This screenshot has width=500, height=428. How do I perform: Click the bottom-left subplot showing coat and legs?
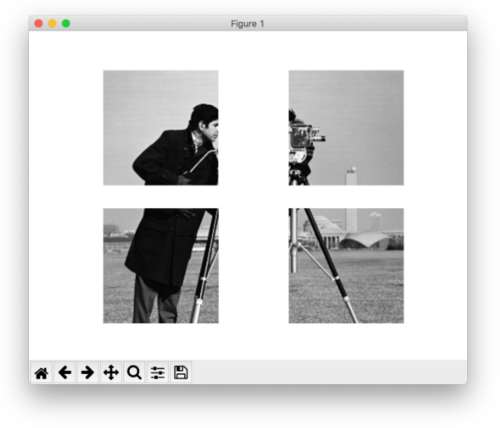pos(161,266)
